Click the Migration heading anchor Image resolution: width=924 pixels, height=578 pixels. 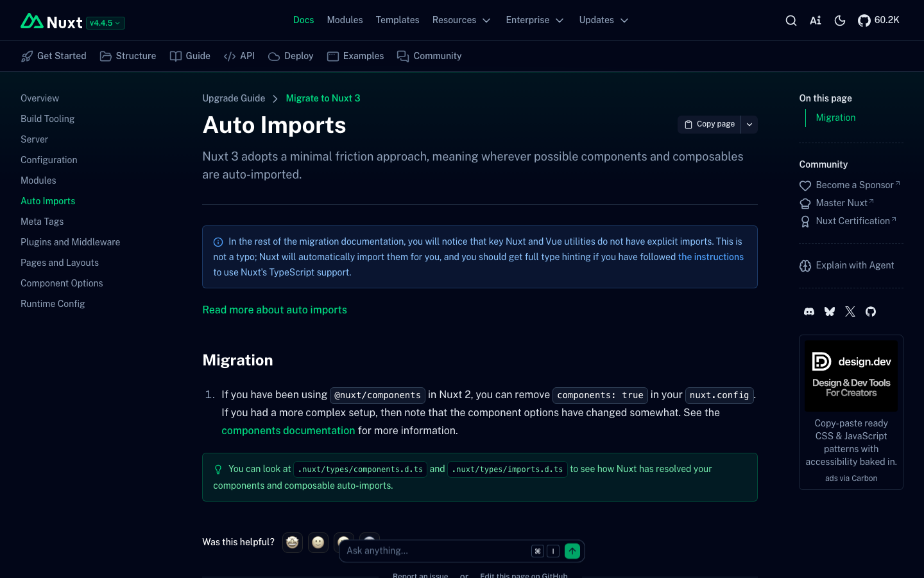[x=237, y=360]
